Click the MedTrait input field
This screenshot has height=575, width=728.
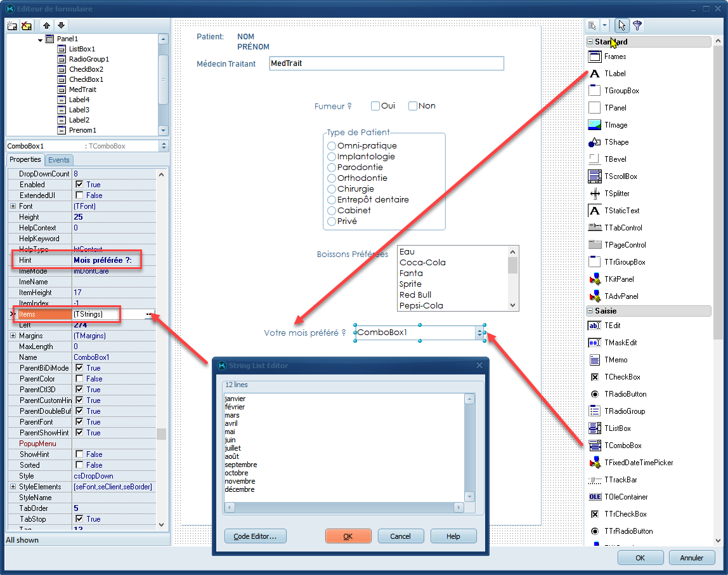[x=386, y=63]
